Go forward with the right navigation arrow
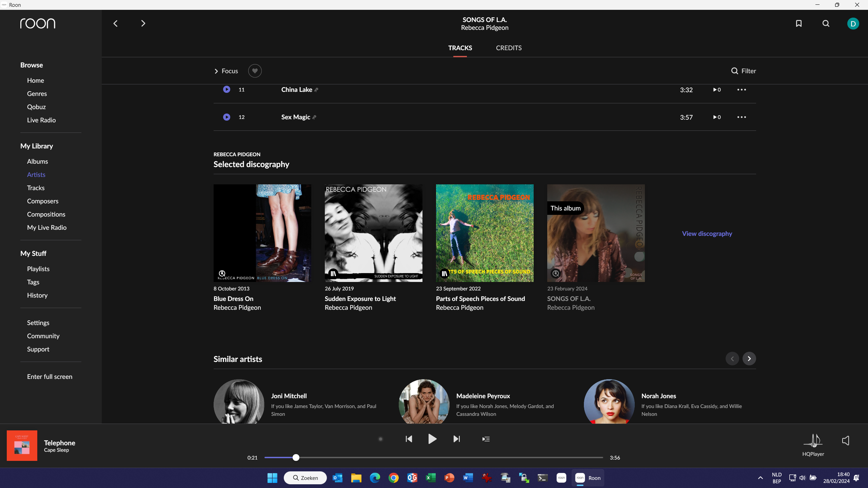Viewport: 868px width, 488px height. [x=143, y=23]
